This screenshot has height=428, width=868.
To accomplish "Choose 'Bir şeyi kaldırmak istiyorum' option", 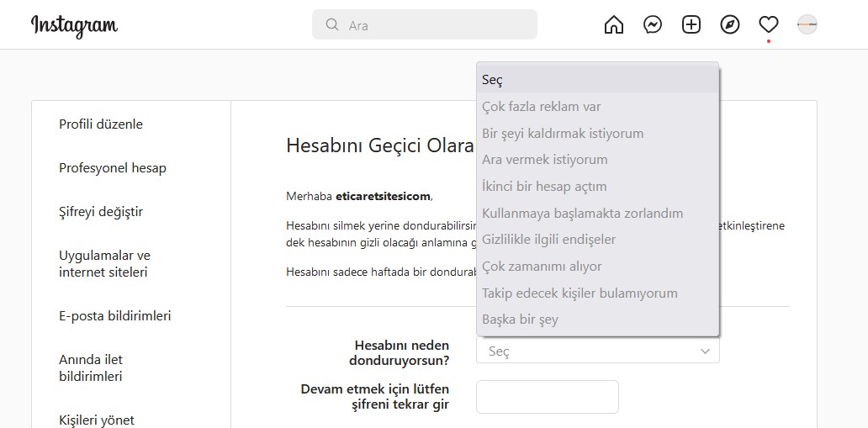I will tap(598, 134).
